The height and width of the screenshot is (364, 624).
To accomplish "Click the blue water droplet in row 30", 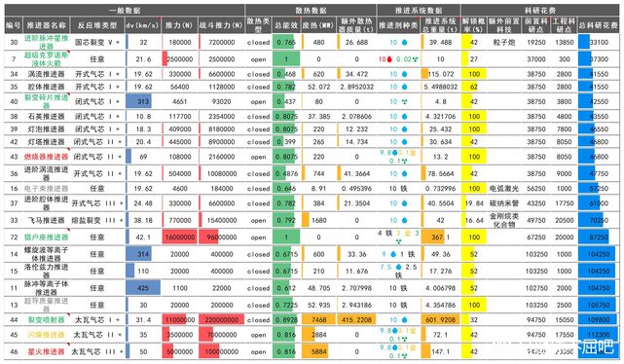I will click(x=404, y=42).
